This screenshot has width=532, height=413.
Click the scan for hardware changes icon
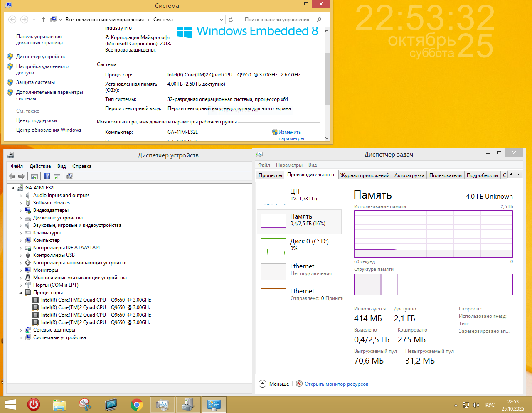[x=70, y=176]
